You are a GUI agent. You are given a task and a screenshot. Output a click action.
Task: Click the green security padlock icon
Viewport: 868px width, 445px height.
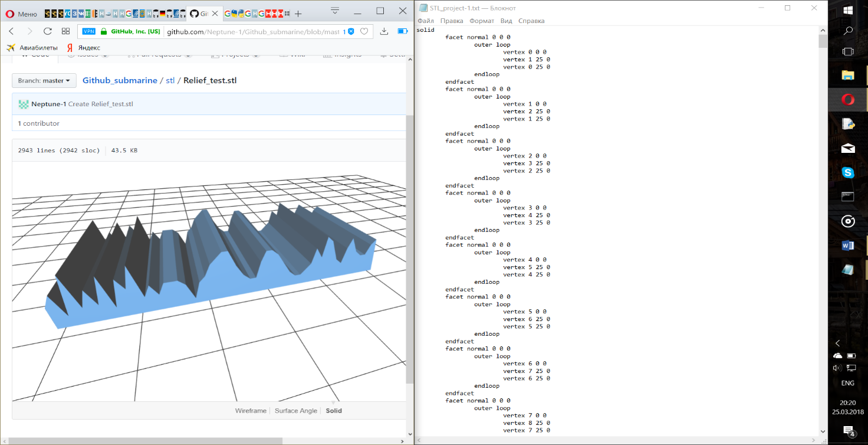coord(104,31)
